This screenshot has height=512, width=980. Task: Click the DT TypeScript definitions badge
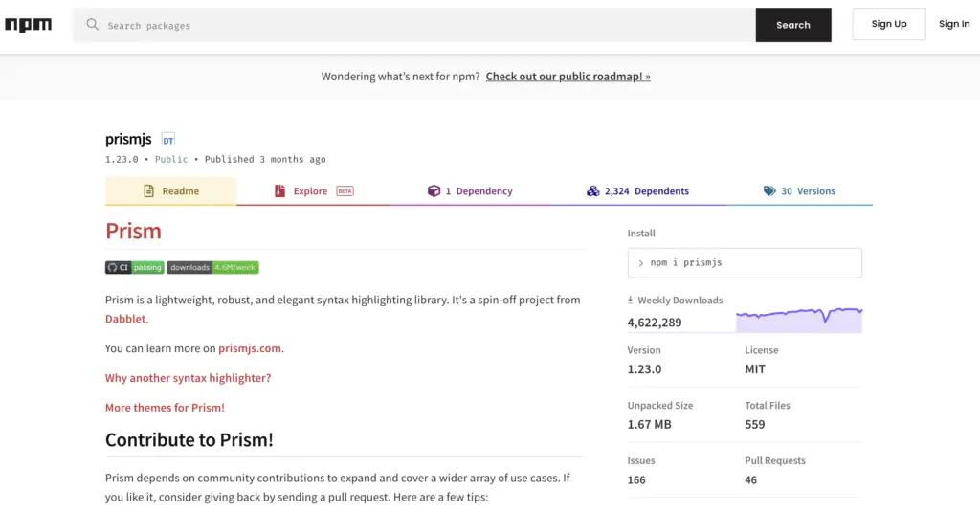coord(168,140)
